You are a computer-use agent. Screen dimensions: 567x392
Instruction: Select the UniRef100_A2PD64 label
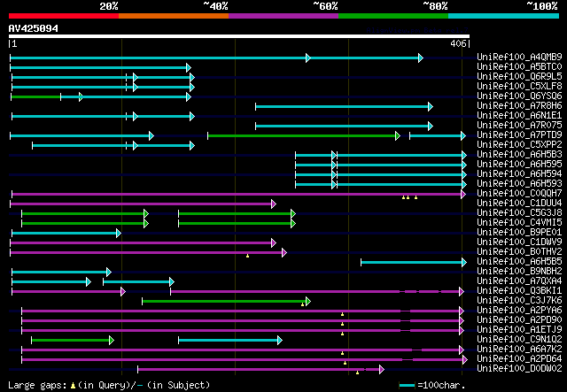click(x=519, y=359)
